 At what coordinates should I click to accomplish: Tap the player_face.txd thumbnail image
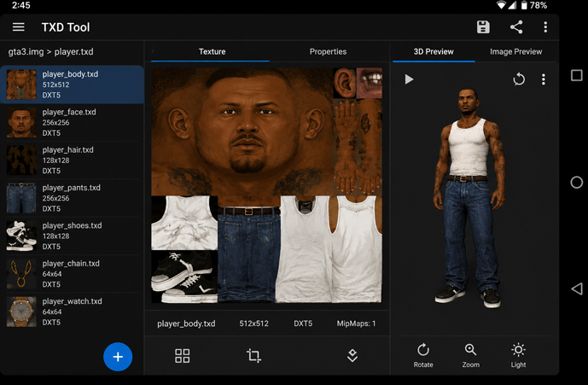click(21, 122)
